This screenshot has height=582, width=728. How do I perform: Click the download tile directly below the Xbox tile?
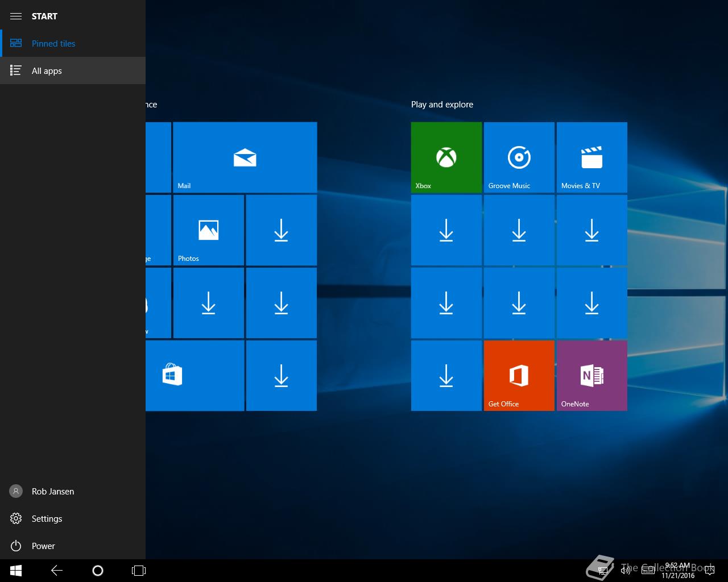pos(446,230)
